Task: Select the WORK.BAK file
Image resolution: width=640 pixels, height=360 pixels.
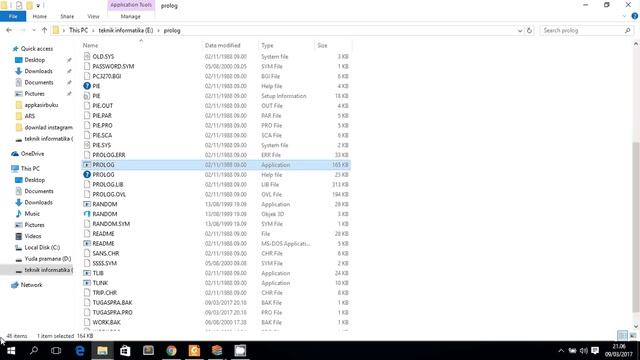Action: [107, 322]
